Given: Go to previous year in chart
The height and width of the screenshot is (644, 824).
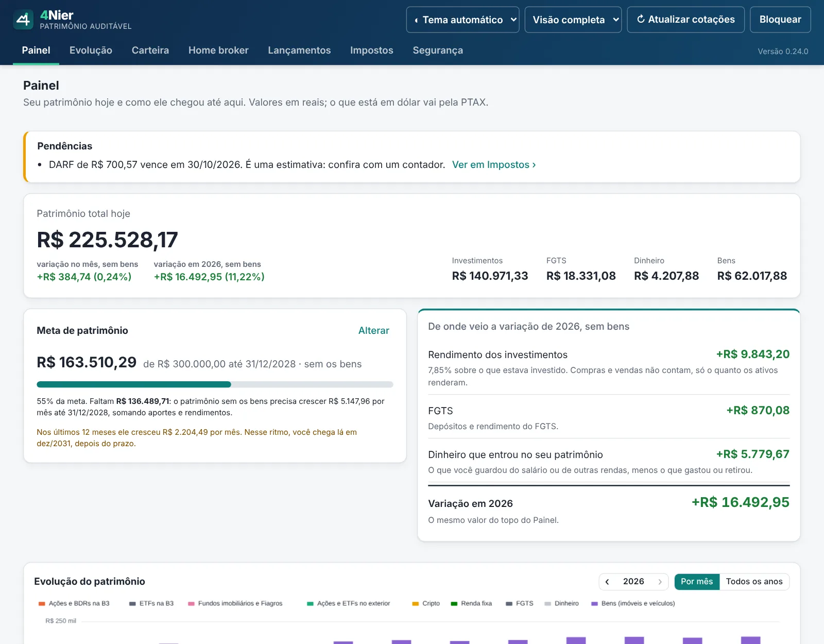Looking at the screenshot, I should click(x=607, y=582).
